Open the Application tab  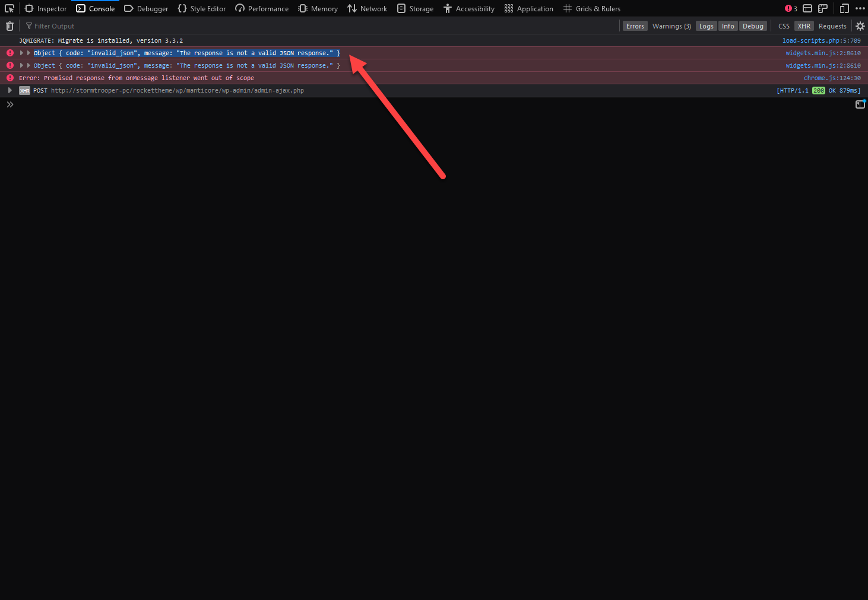[x=528, y=8]
